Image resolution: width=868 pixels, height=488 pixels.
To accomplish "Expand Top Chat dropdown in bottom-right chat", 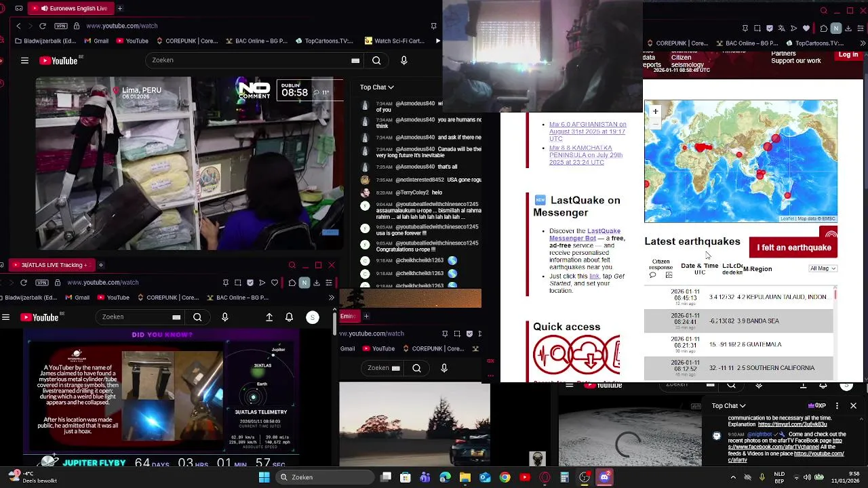I will pyautogui.click(x=729, y=406).
